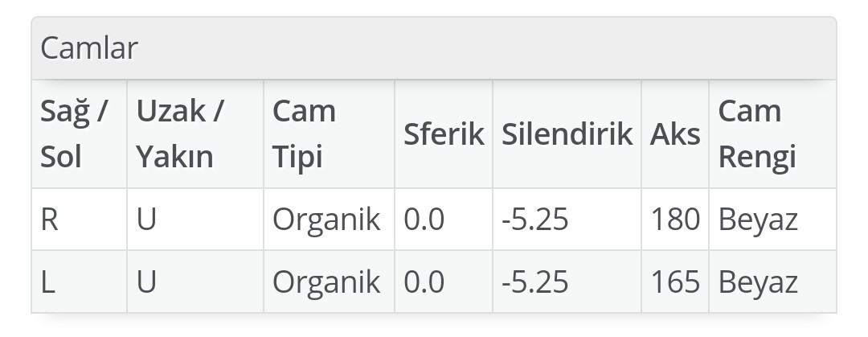Select Sferik value 0.0 in R row
Image resolution: width=868 pixels, height=337 pixels.
[x=424, y=220]
